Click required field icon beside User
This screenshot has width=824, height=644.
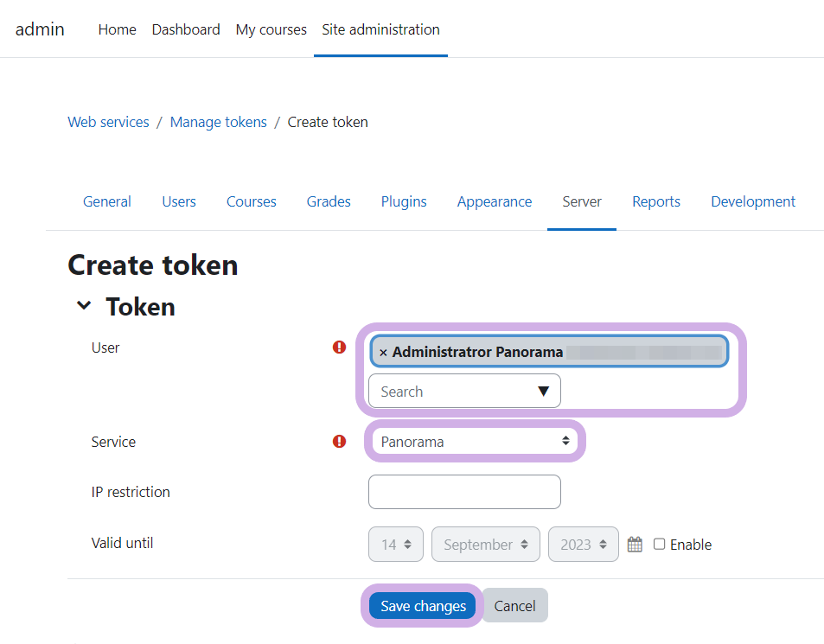[339, 348]
